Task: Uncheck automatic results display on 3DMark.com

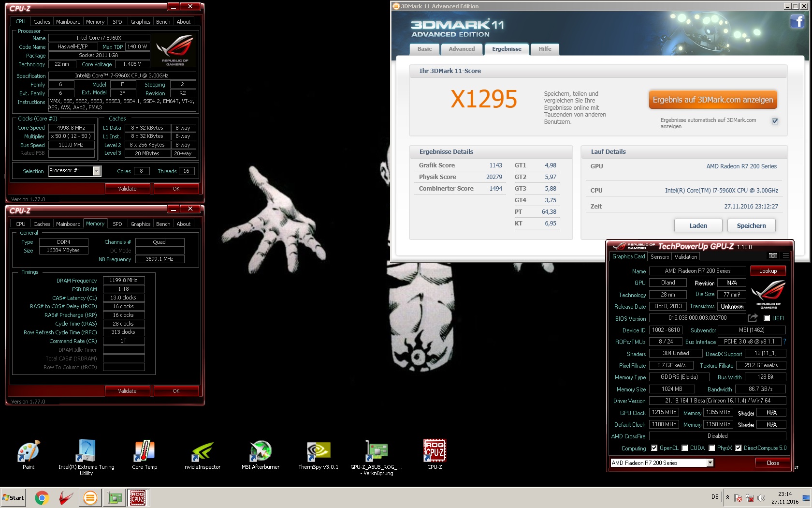Action: click(775, 121)
